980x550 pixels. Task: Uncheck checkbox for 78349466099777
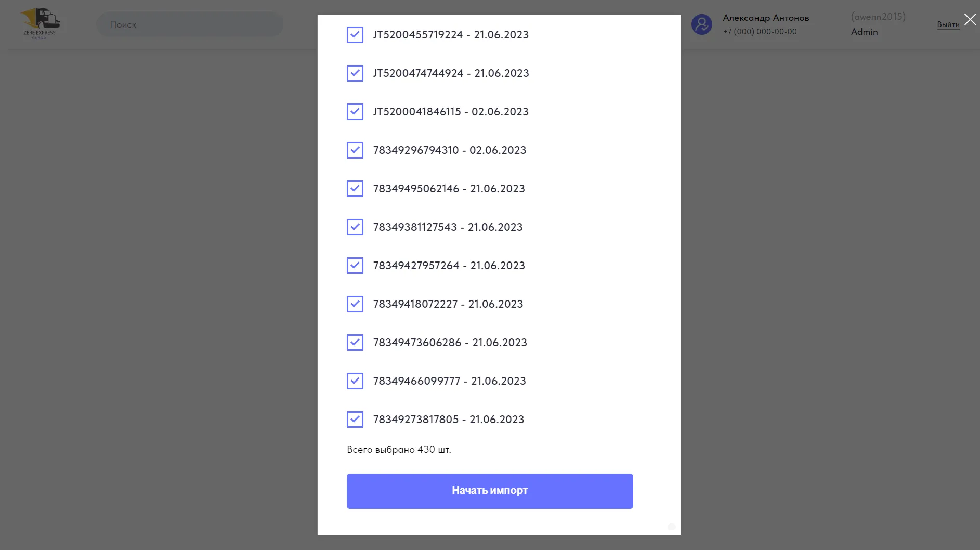355,381
